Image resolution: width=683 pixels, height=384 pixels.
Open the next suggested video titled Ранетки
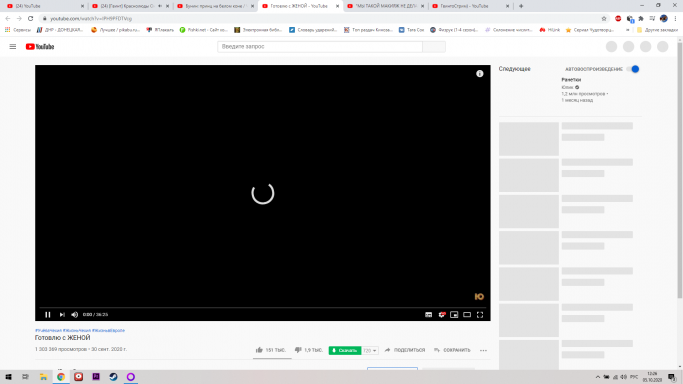point(571,80)
